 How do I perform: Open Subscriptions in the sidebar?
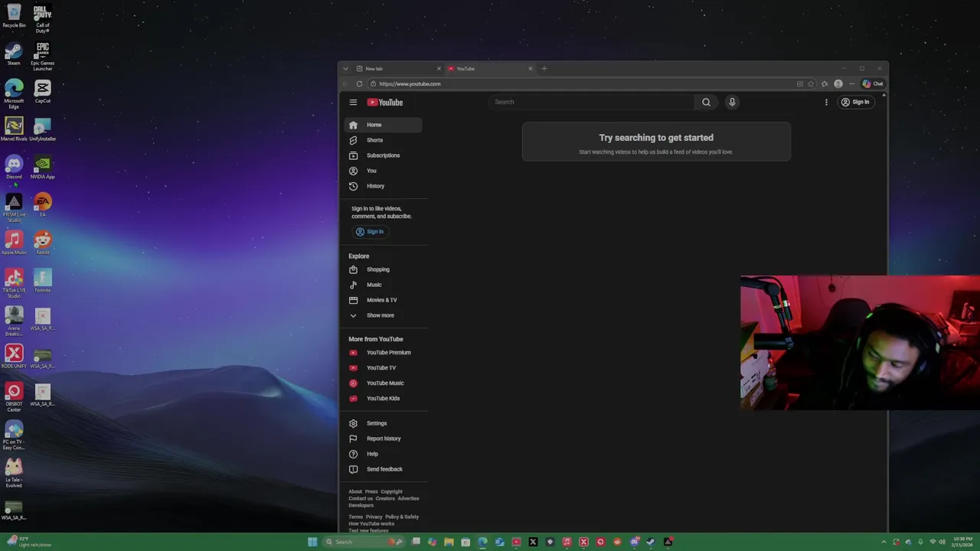(x=383, y=155)
